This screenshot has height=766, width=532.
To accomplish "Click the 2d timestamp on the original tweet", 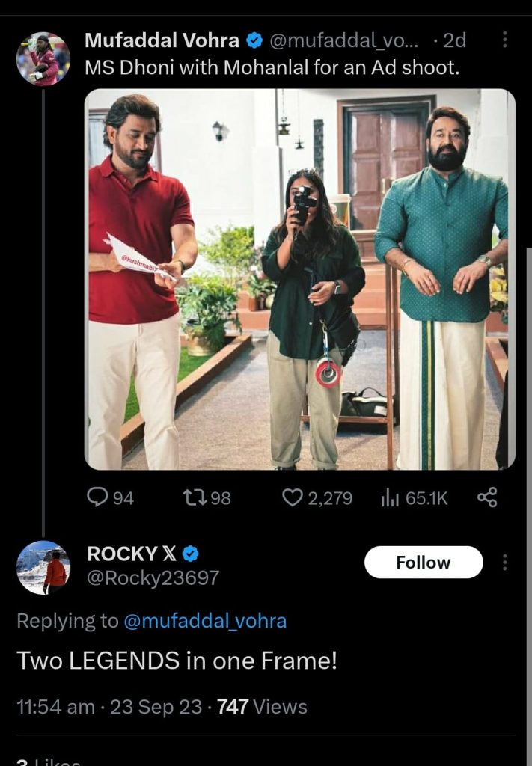I will pyautogui.click(x=455, y=40).
